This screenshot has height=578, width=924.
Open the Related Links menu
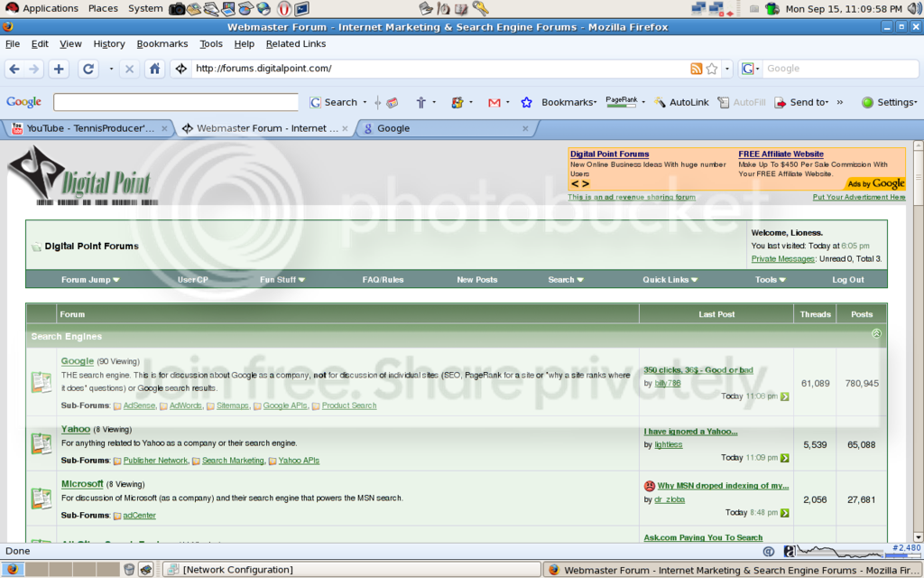pyautogui.click(x=296, y=43)
